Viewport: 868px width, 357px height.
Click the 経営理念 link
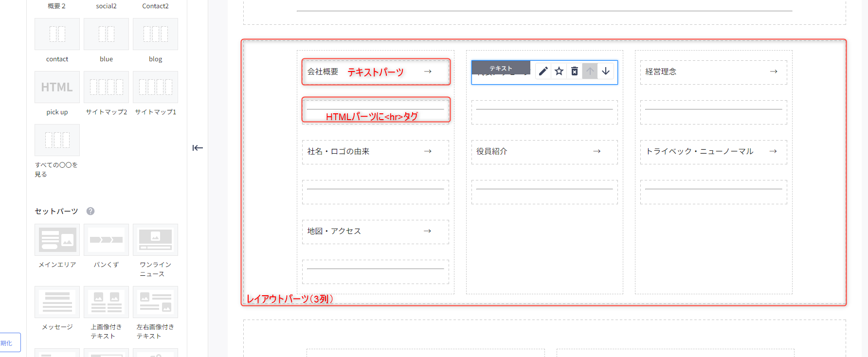(661, 71)
